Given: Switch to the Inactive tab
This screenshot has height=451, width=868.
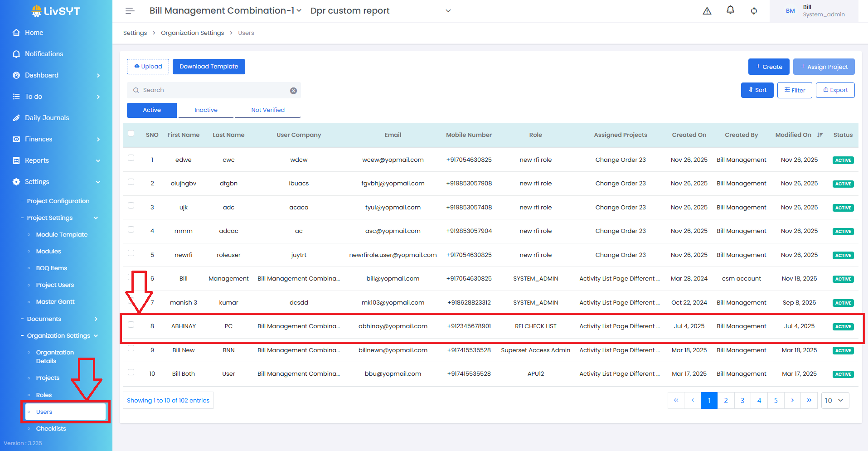Looking at the screenshot, I should tap(206, 110).
